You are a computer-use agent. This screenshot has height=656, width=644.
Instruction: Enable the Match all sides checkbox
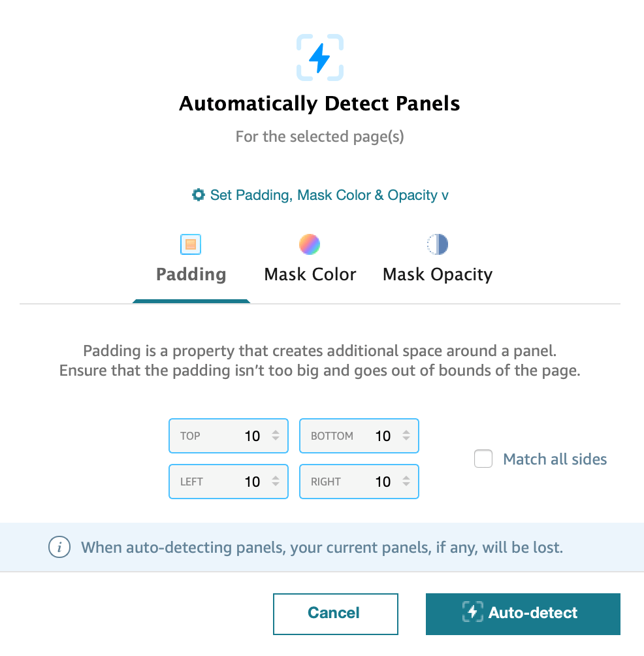483,459
